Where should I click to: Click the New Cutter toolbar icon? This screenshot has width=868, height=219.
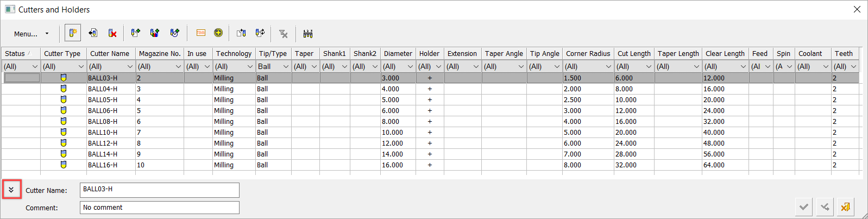(x=73, y=33)
